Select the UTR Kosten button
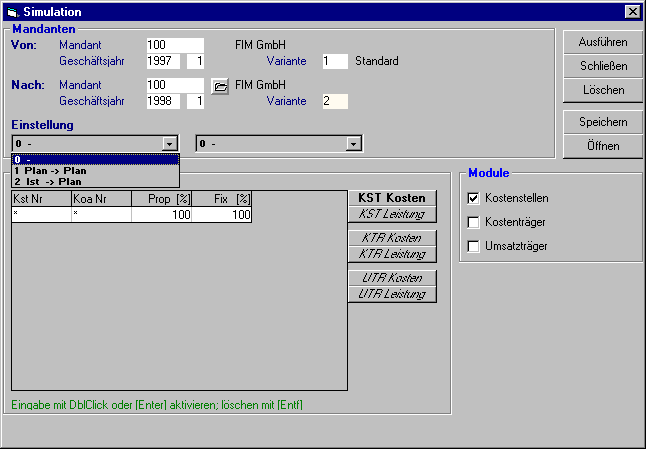646x449 pixels. pos(392,278)
